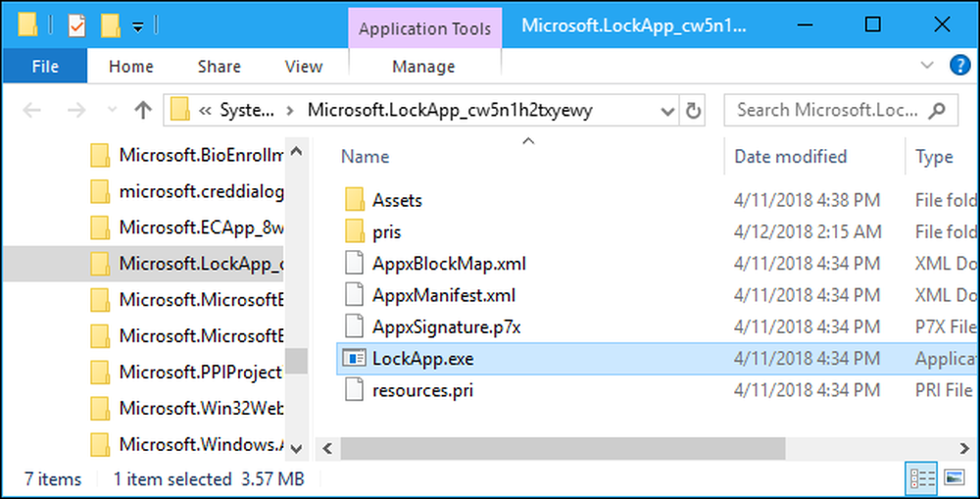Click the navigation pane vertical scrollbar thumb
The height and width of the screenshot is (499, 980).
click(x=297, y=360)
